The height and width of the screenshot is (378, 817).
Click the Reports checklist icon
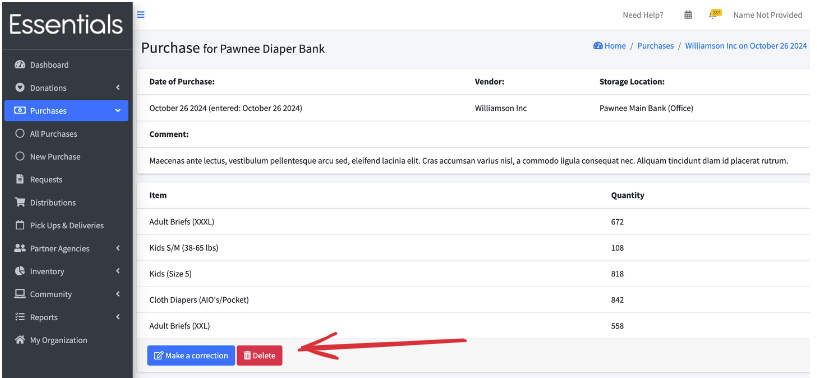(x=20, y=317)
